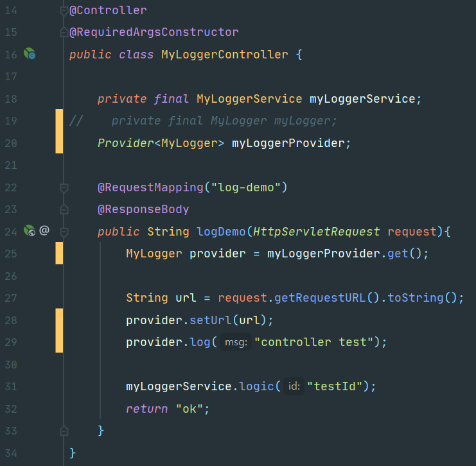The image size is (476, 466).
Task: Click logDemo method name
Action: 221,232
